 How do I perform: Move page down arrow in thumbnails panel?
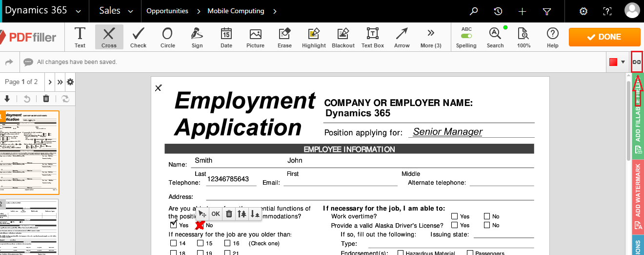click(7, 98)
